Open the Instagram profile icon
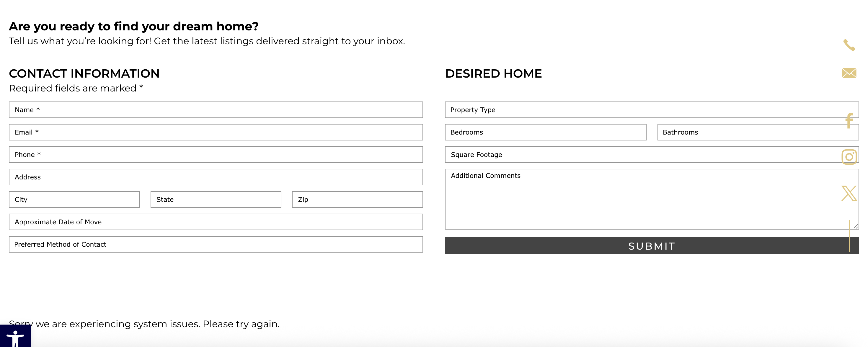This screenshot has height=347, width=868. [x=849, y=157]
